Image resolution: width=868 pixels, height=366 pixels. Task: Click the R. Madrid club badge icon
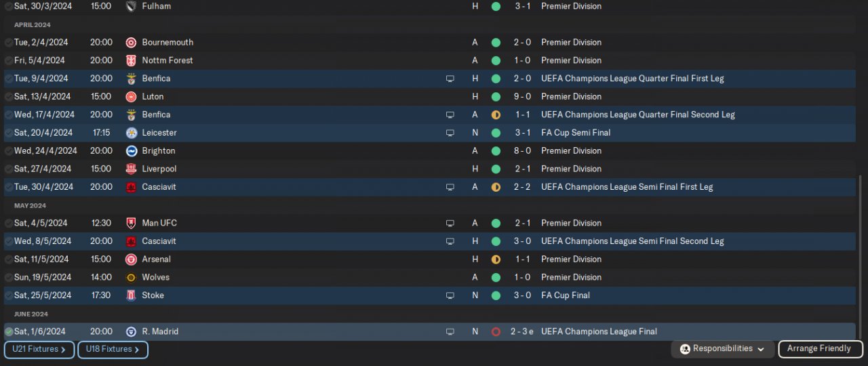coord(131,331)
